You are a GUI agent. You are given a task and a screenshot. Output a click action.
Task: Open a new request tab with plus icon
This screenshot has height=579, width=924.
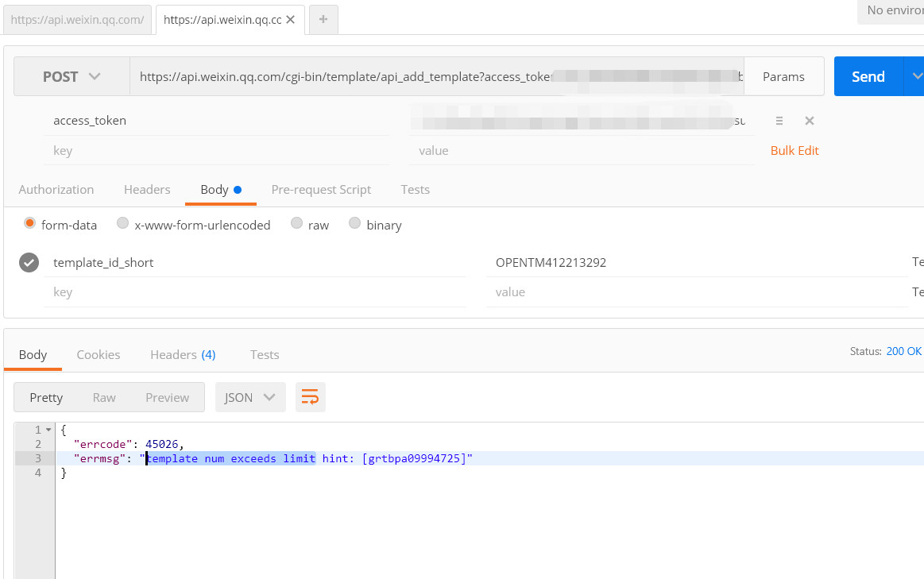(x=323, y=19)
